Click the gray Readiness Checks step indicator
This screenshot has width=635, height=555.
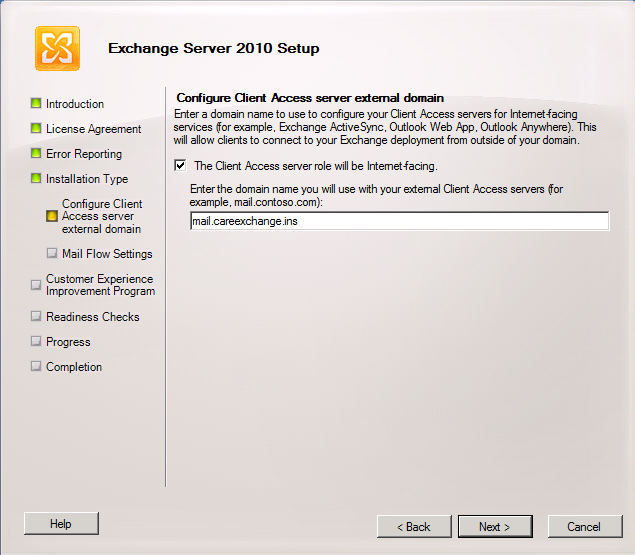(x=36, y=316)
